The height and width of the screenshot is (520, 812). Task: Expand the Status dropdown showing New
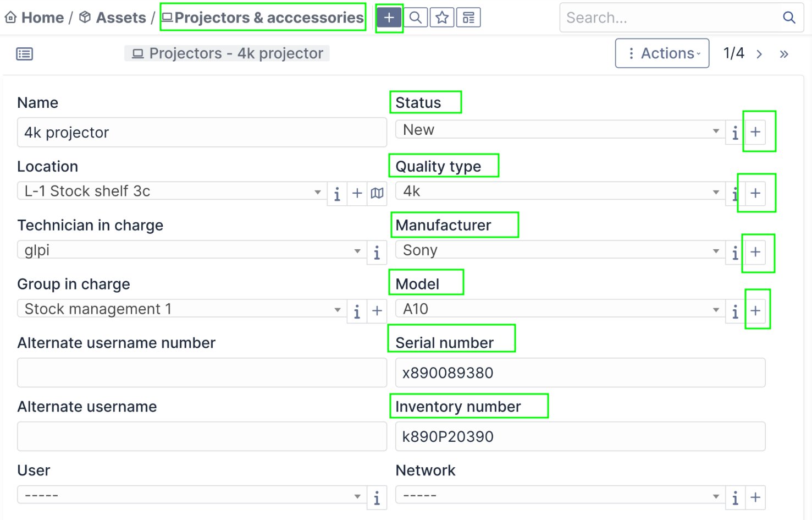pyautogui.click(x=560, y=130)
